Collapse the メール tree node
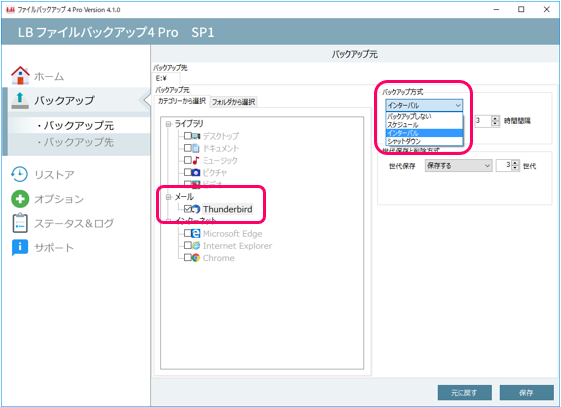The width and height of the screenshot is (561, 407). point(168,197)
